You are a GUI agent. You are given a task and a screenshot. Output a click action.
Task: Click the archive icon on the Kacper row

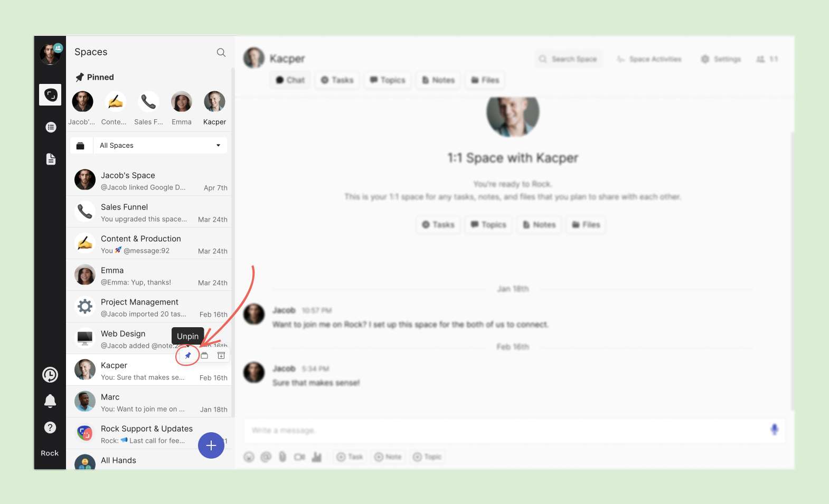click(x=221, y=355)
